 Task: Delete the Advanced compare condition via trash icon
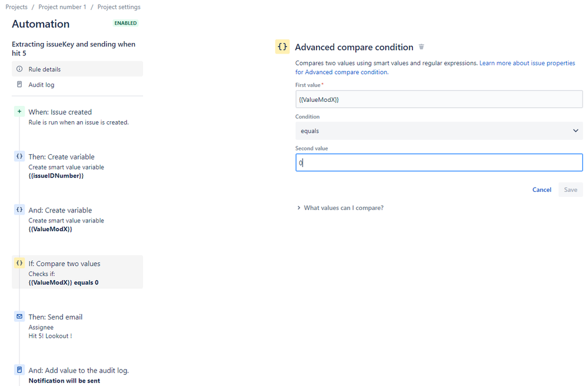tap(421, 47)
